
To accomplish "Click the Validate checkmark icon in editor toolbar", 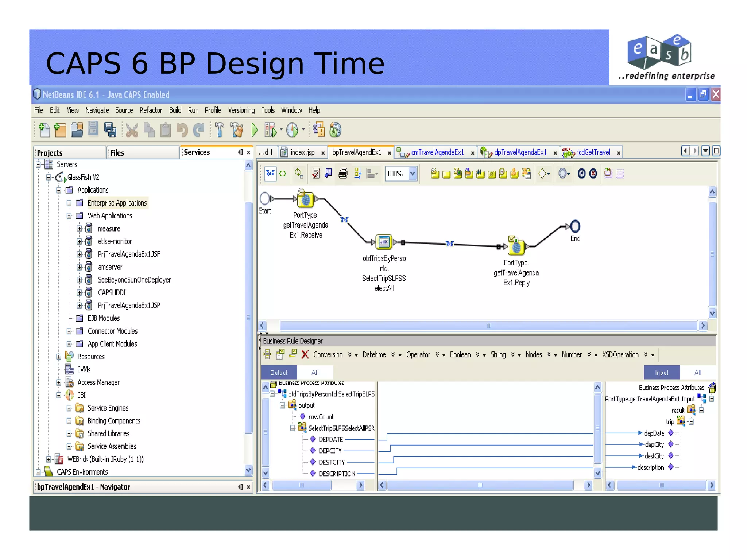I will tap(316, 174).
